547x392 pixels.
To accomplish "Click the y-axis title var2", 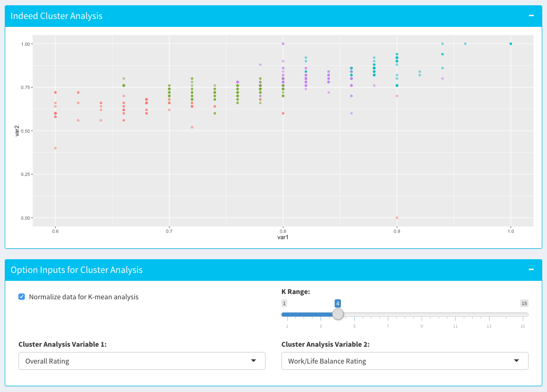I will click(x=17, y=131).
